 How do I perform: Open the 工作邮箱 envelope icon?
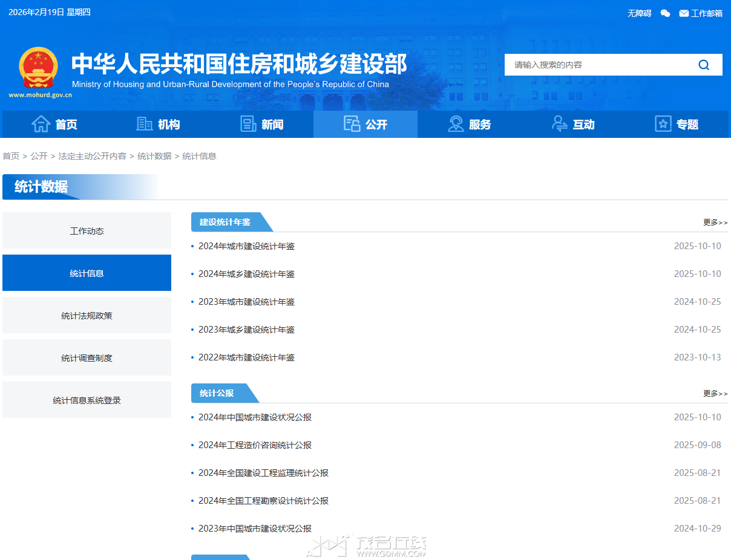point(684,13)
